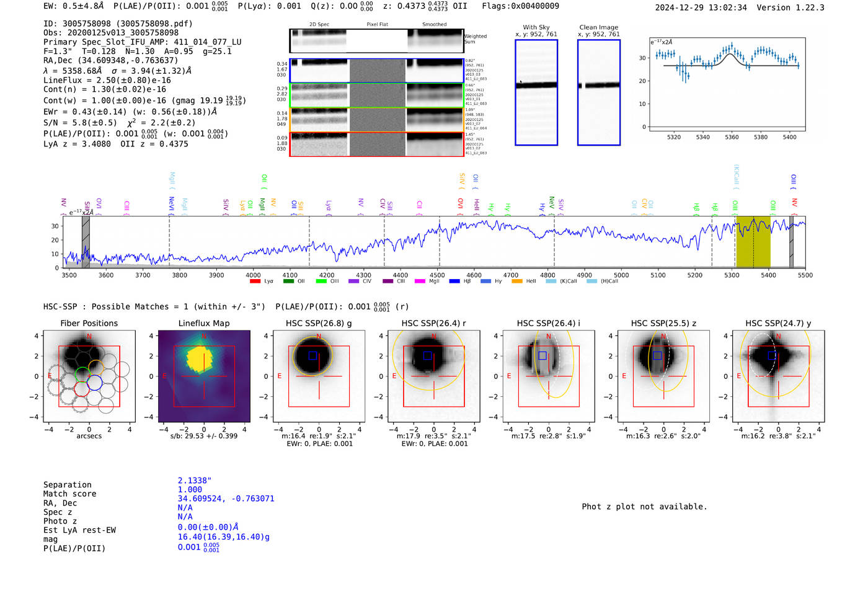Click the match coordinates 34.609524, -0.763071
The width and height of the screenshot is (868, 591).
coord(226,499)
